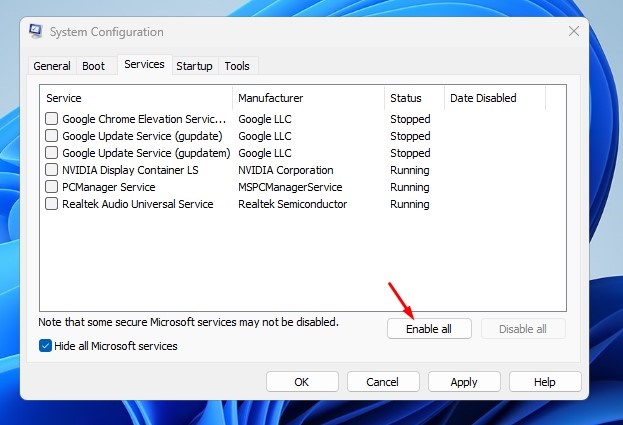The height and width of the screenshot is (425, 623).
Task: Open the Tools tab
Action: point(237,66)
